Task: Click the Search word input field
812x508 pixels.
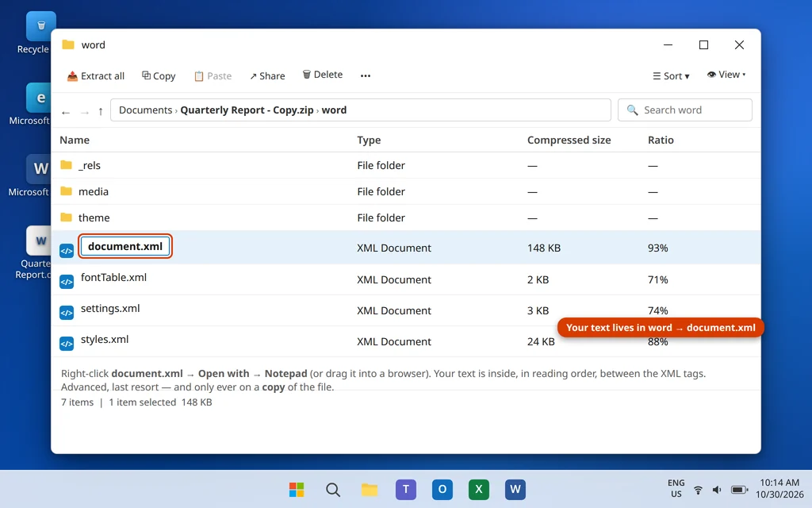Action: (684, 110)
